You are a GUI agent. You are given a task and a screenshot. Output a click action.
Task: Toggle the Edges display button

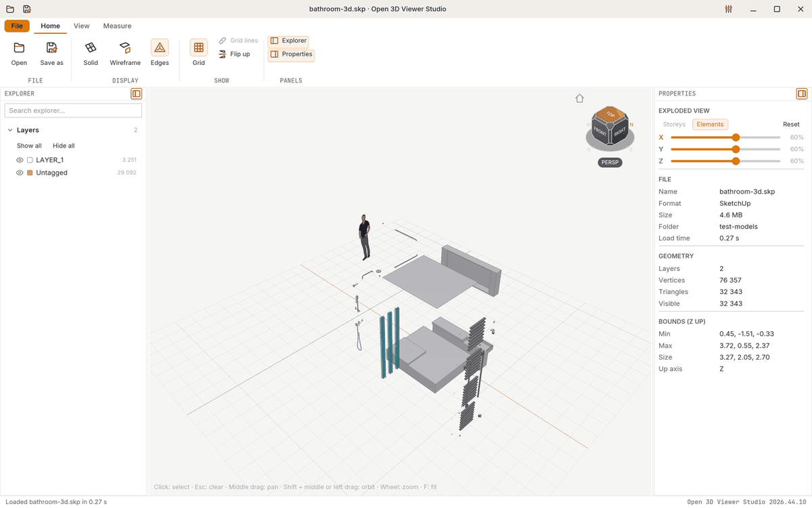tap(160, 54)
